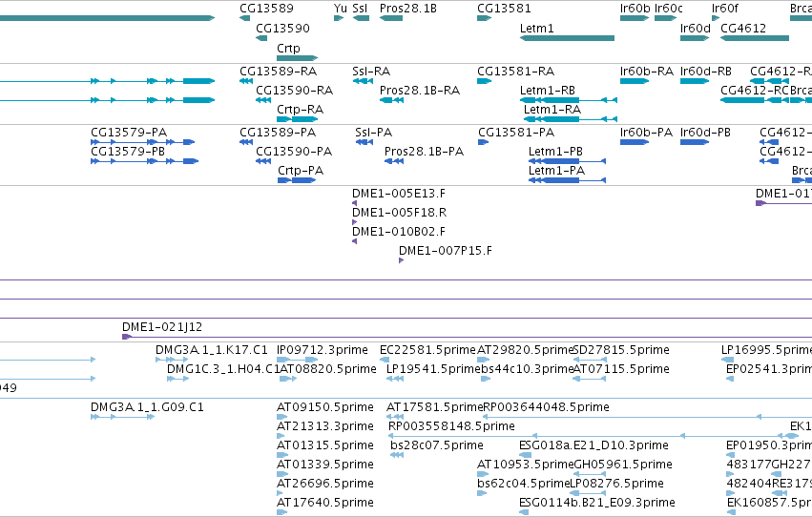Select the CG13579-PA protein feature
812x517 pixels.
(142, 142)
